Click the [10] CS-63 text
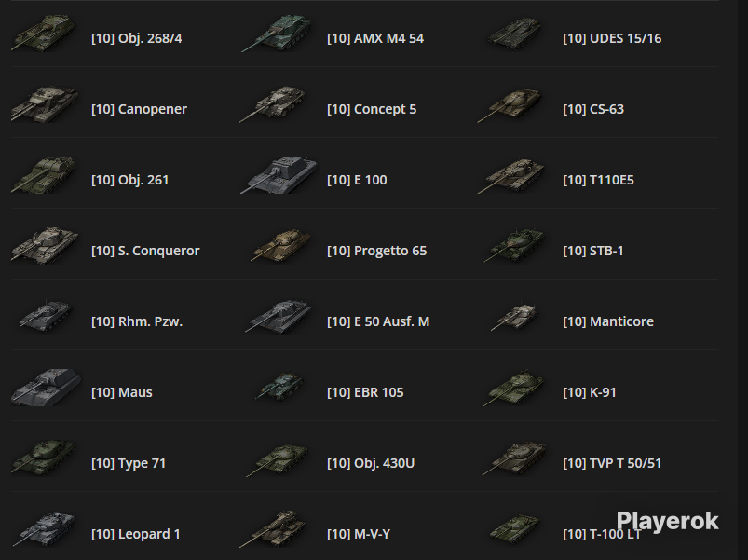Viewport: 748px width, 560px height. [593, 109]
